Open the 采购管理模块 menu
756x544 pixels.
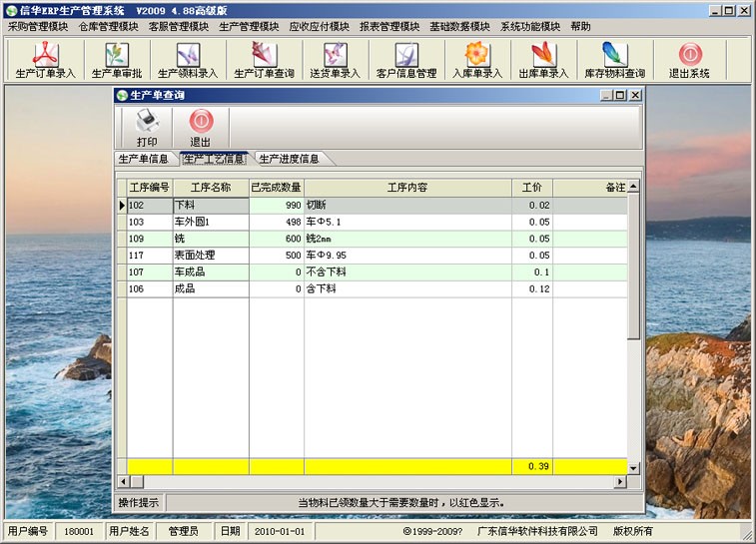point(38,27)
